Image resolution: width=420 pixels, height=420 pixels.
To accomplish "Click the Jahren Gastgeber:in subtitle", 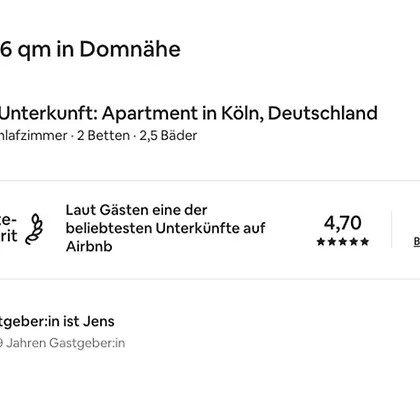I will tap(63, 343).
